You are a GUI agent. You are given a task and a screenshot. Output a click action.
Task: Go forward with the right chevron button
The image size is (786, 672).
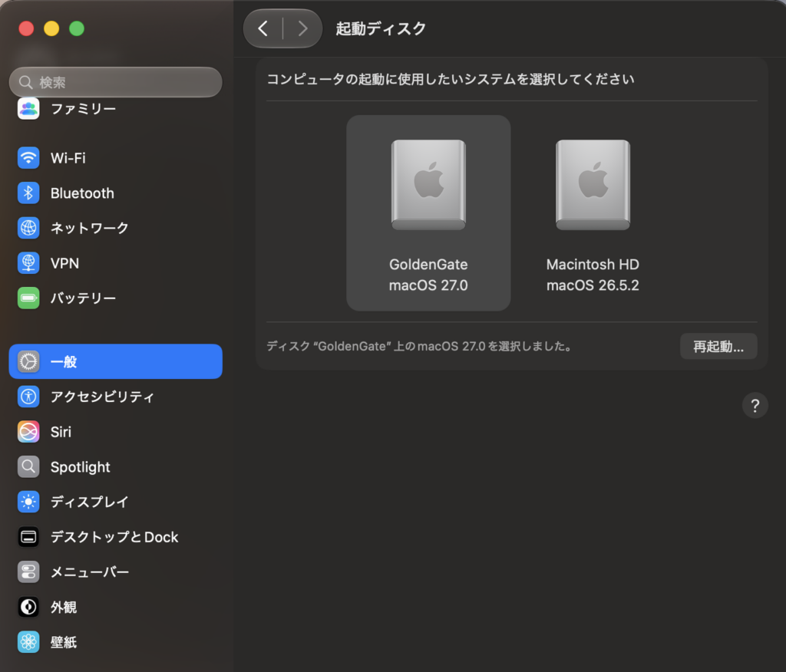point(302,28)
